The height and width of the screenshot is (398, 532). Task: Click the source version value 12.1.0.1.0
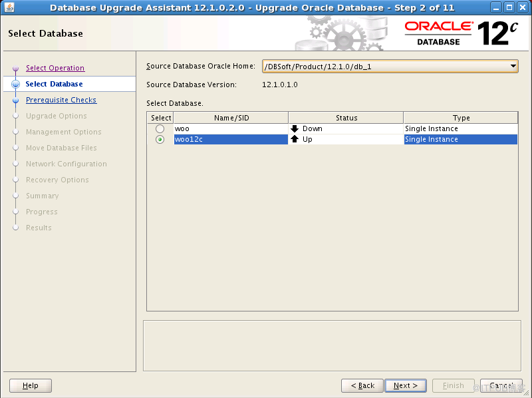[x=280, y=85]
